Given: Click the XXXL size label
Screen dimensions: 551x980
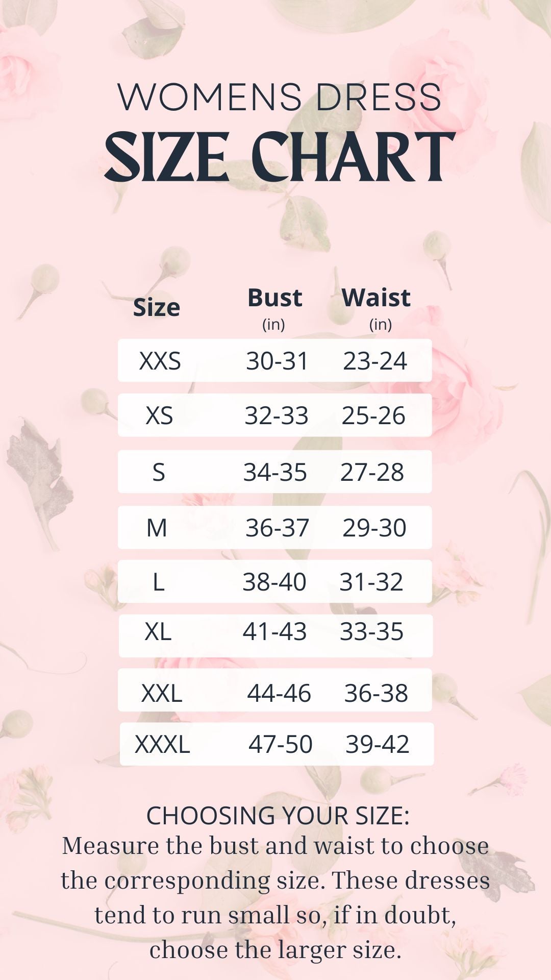Looking at the screenshot, I should (162, 744).
